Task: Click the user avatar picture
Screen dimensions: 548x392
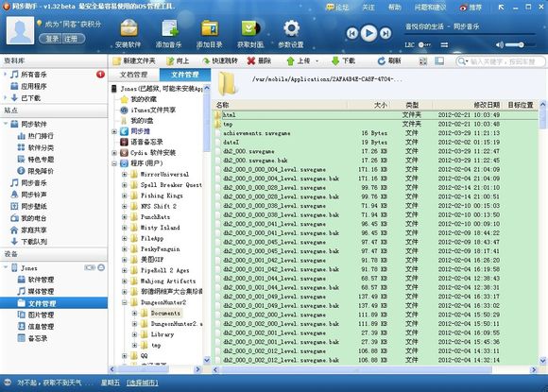Action: tap(20, 31)
